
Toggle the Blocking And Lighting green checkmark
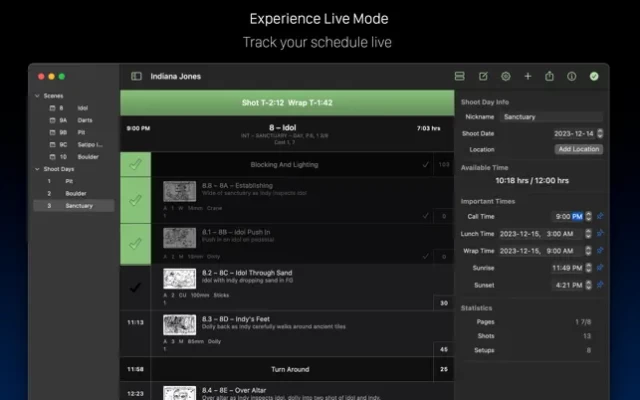click(x=135, y=164)
